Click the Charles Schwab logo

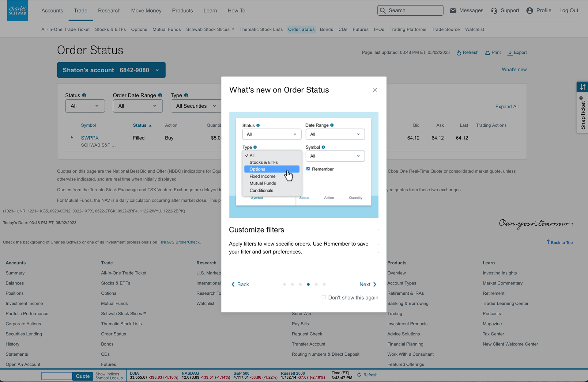point(17,10)
